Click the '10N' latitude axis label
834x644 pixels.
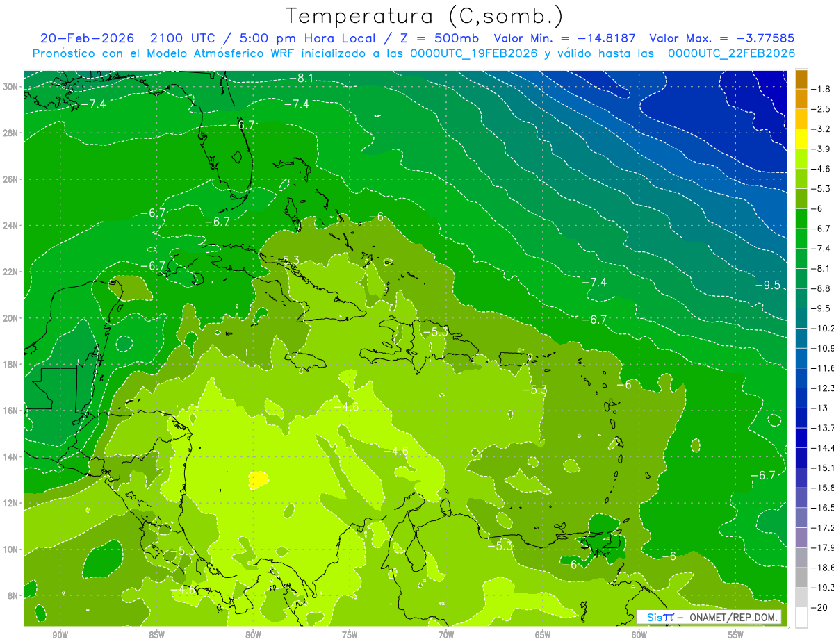coord(10,550)
